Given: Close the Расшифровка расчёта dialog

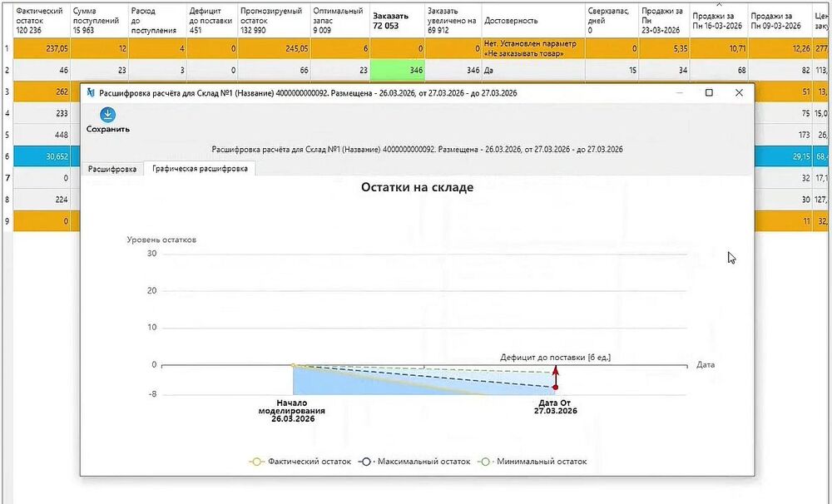Looking at the screenshot, I should [x=739, y=93].
